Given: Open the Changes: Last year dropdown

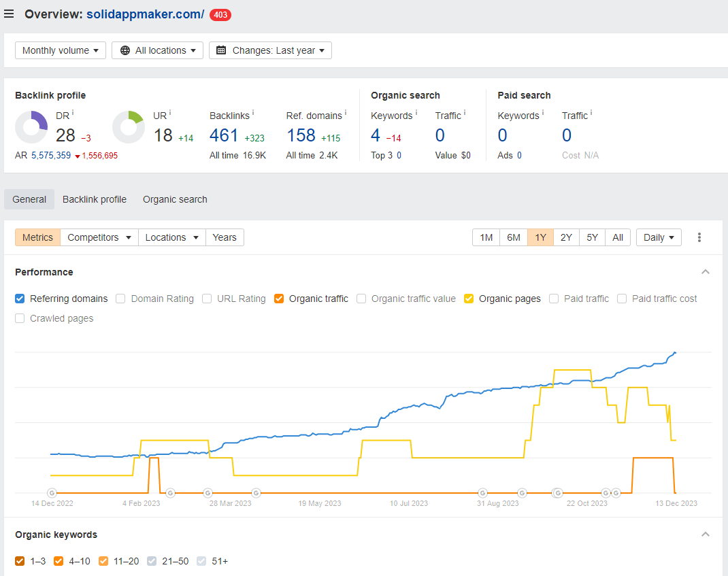Looking at the screenshot, I should tap(270, 50).
